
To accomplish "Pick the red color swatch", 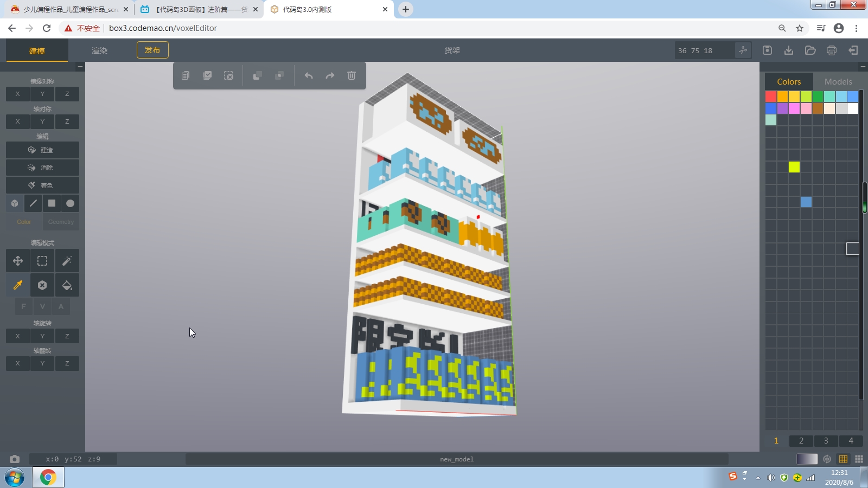I will pos(771,97).
